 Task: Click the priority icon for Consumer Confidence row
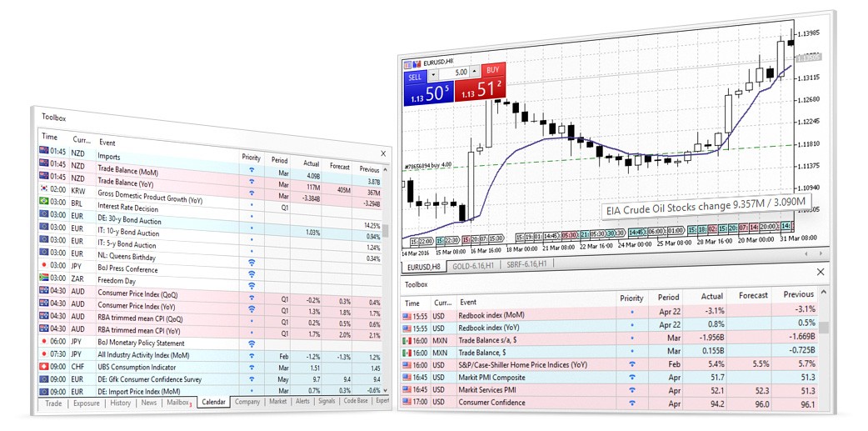tap(631, 403)
